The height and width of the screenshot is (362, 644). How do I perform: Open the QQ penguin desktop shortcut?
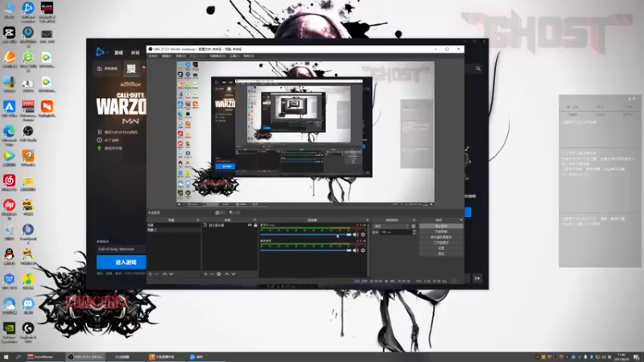click(x=10, y=257)
